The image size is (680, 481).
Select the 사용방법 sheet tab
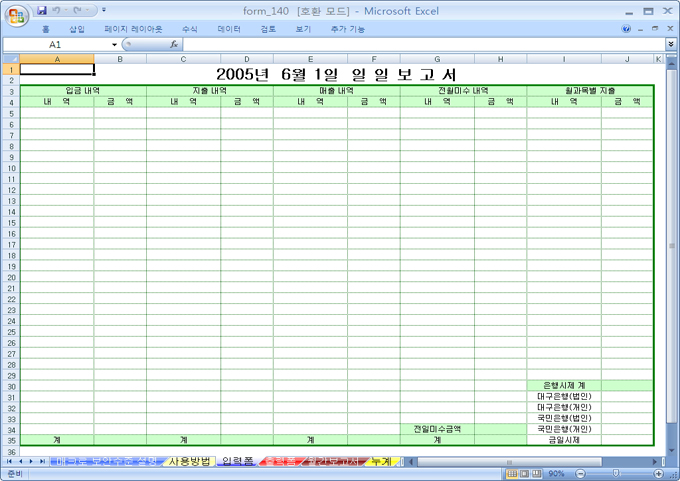[188, 461]
